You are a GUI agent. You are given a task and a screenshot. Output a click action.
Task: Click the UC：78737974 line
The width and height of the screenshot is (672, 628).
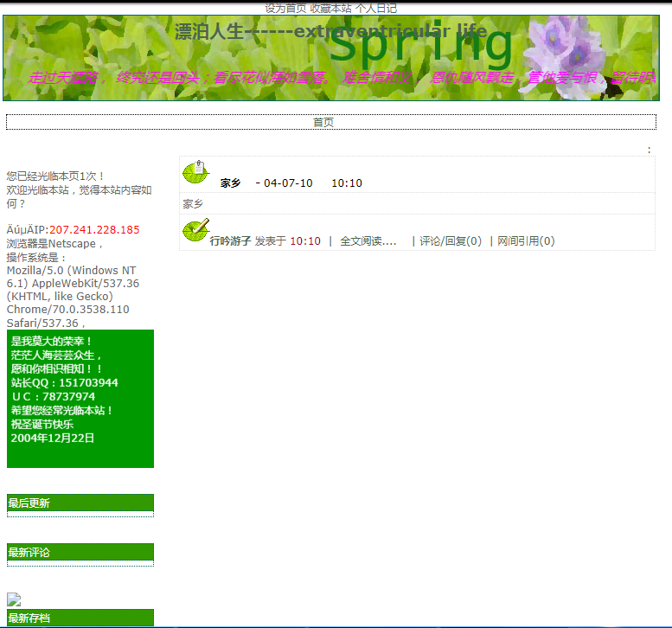pyautogui.click(x=53, y=396)
